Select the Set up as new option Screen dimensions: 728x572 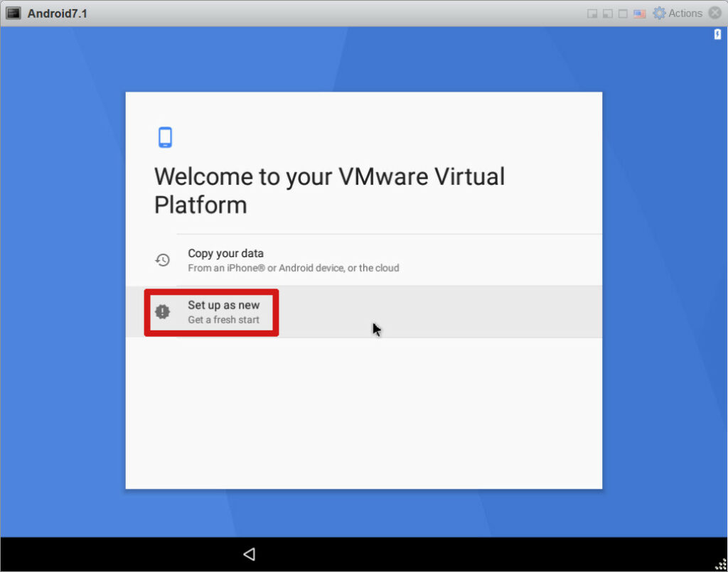tap(363, 312)
